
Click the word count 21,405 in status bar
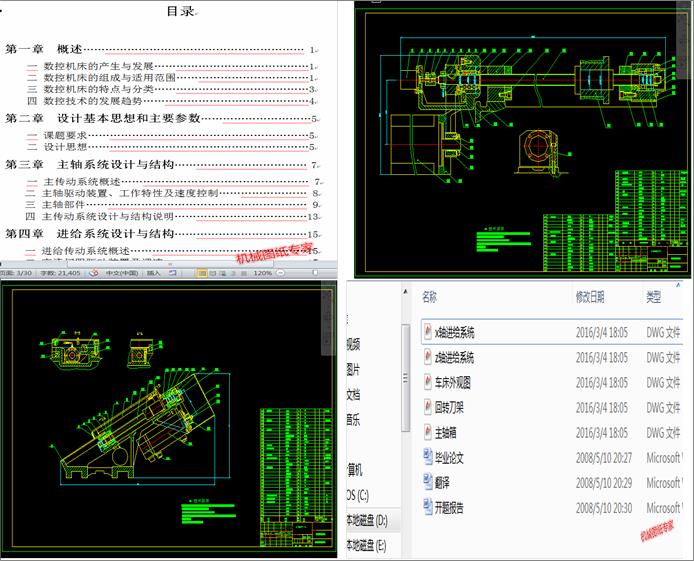tap(60, 273)
